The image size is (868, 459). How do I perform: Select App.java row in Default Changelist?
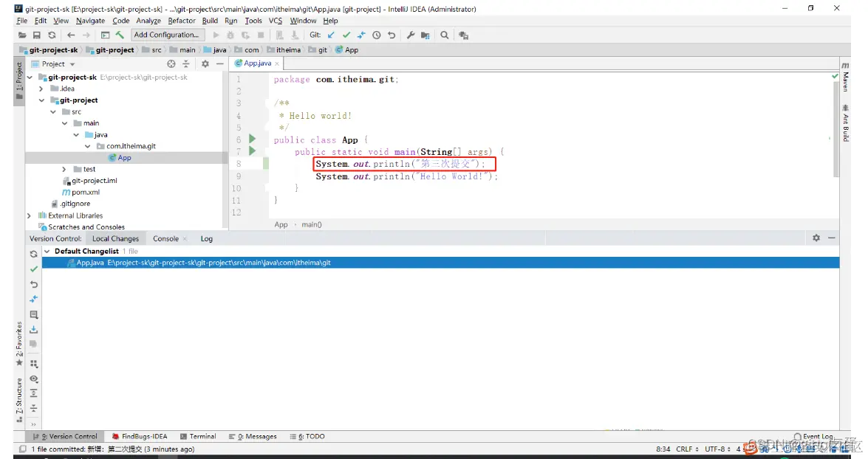[440, 263]
